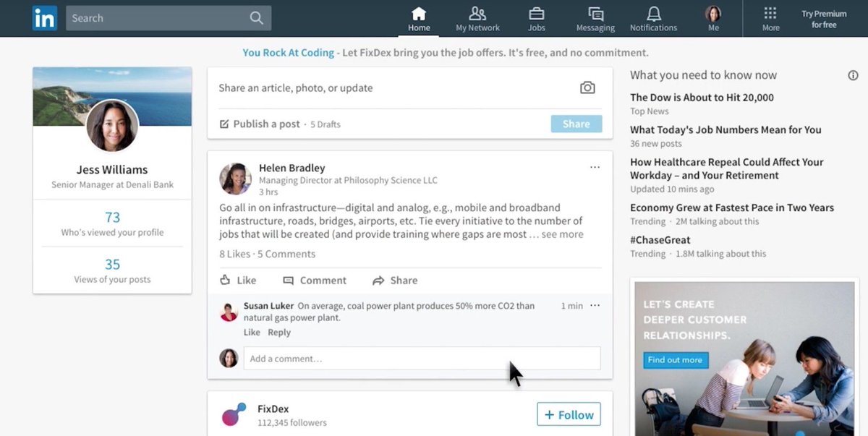Click Find out more in the ad
This screenshot has width=868, height=436.
click(675, 360)
